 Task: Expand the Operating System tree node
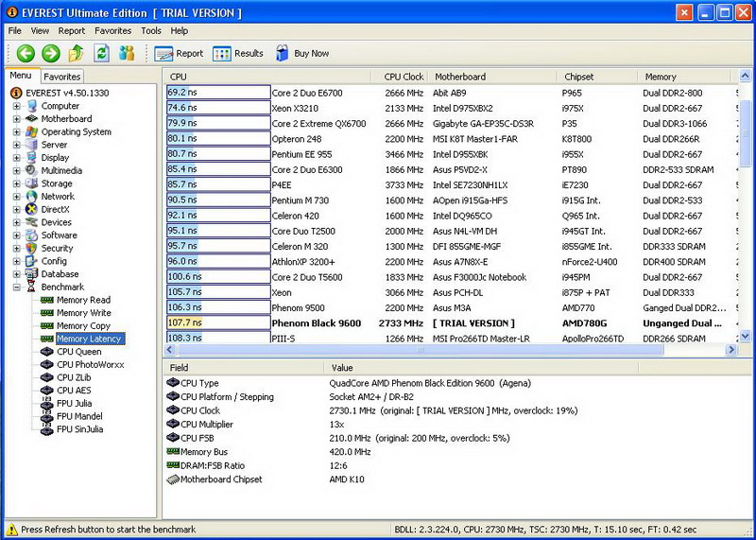coord(17,131)
